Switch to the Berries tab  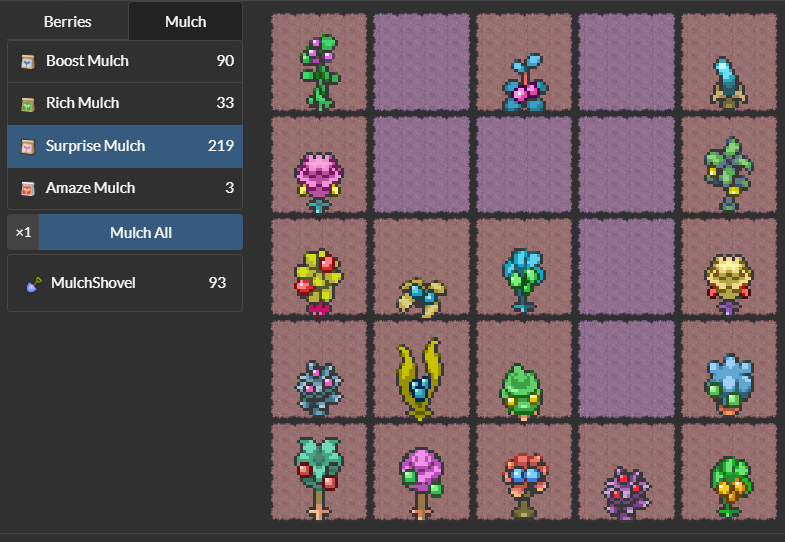pyautogui.click(x=68, y=22)
